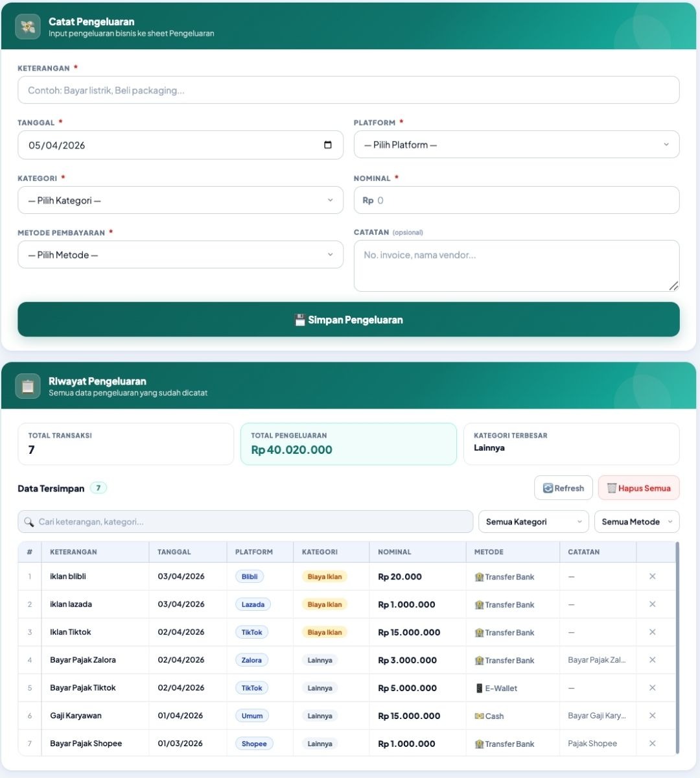The width and height of the screenshot is (700, 778).
Task: Click the Nominal amount input
Action: (x=525, y=200)
